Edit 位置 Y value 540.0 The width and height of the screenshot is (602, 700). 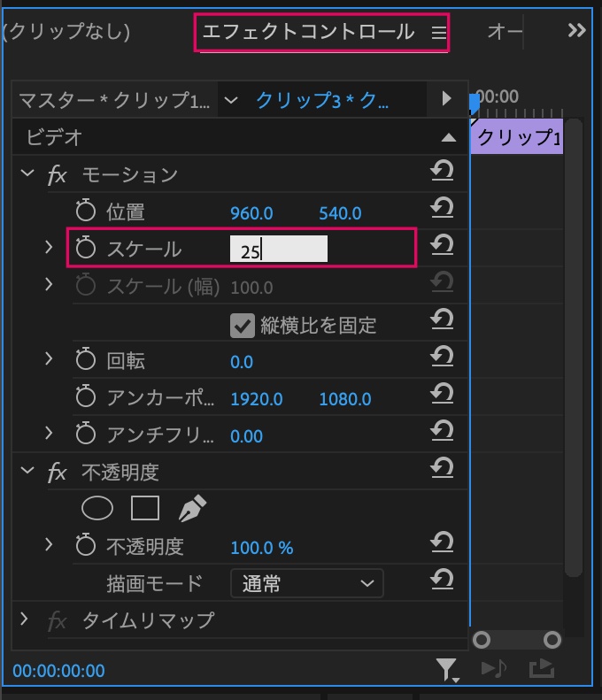tap(340, 213)
